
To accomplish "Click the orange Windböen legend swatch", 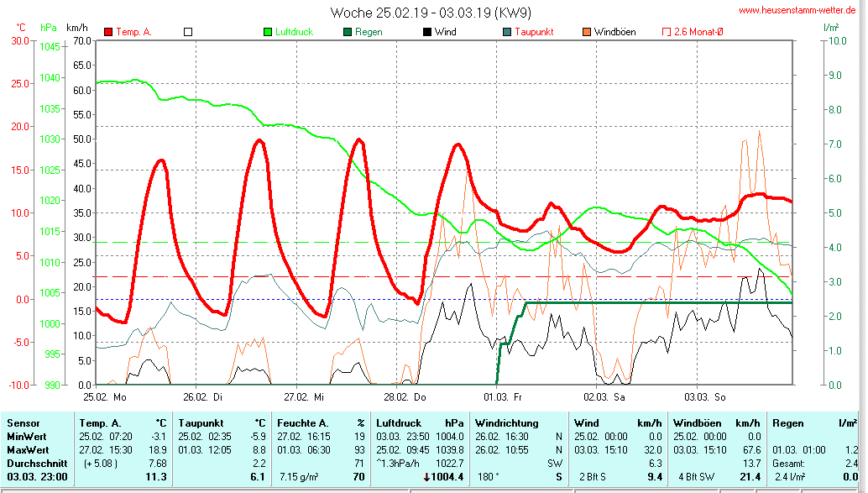I will click(587, 32).
